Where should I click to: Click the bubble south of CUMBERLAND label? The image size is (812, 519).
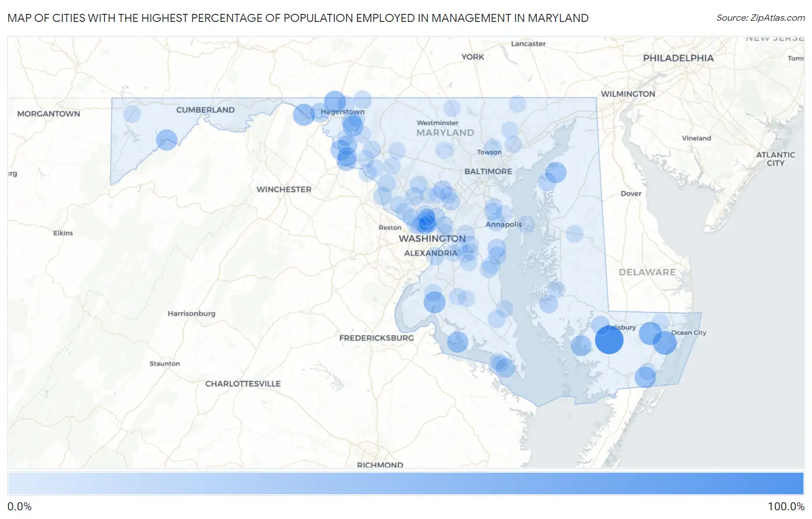[x=166, y=140]
